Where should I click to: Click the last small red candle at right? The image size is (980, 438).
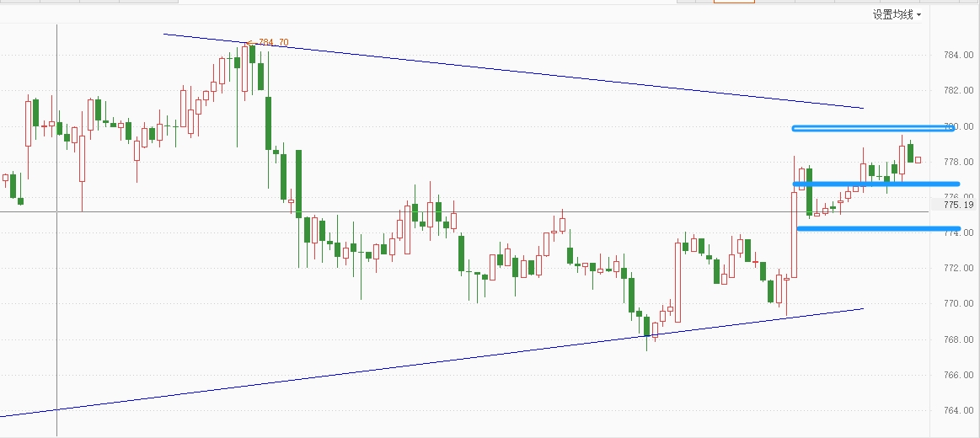pos(918,159)
